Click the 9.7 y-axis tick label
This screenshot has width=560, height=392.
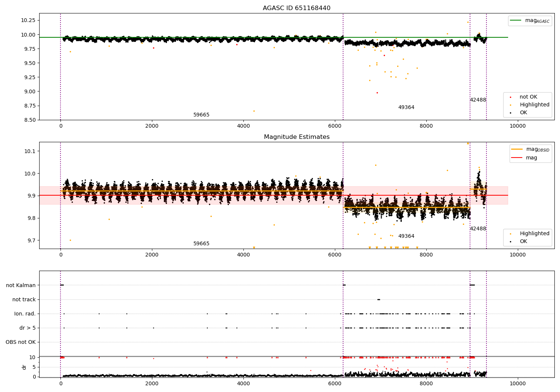(x=31, y=240)
